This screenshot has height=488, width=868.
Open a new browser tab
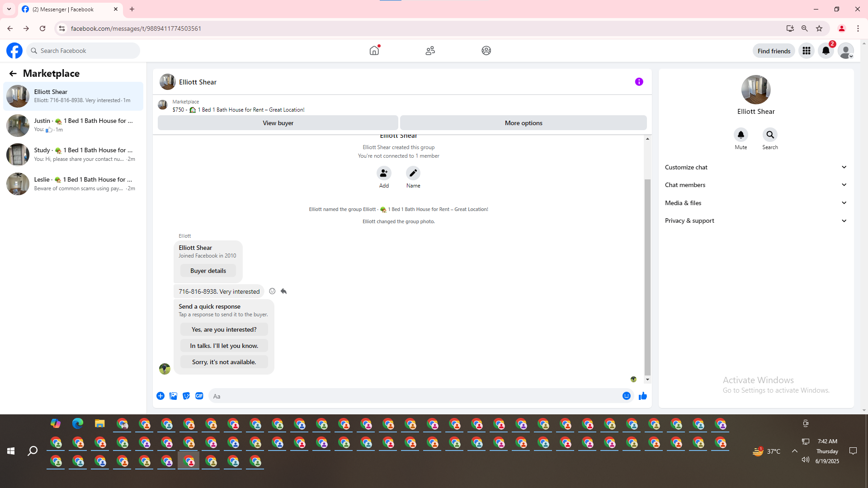(x=132, y=9)
